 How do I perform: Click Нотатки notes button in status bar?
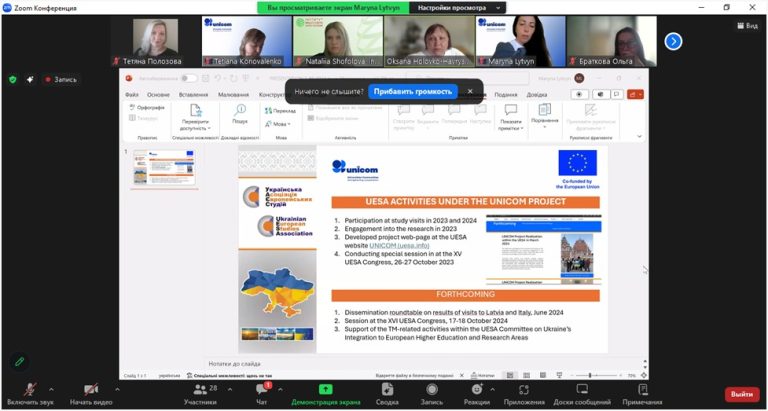click(x=482, y=375)
